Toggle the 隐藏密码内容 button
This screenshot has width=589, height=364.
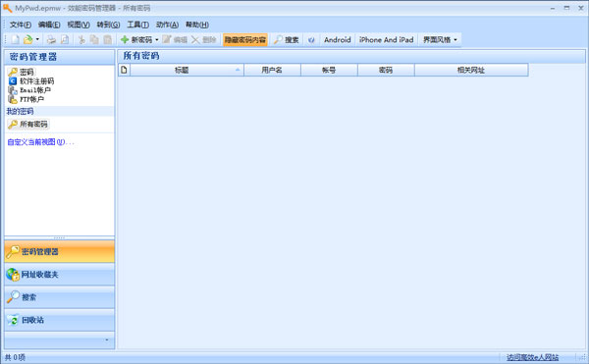coord(244,39)
